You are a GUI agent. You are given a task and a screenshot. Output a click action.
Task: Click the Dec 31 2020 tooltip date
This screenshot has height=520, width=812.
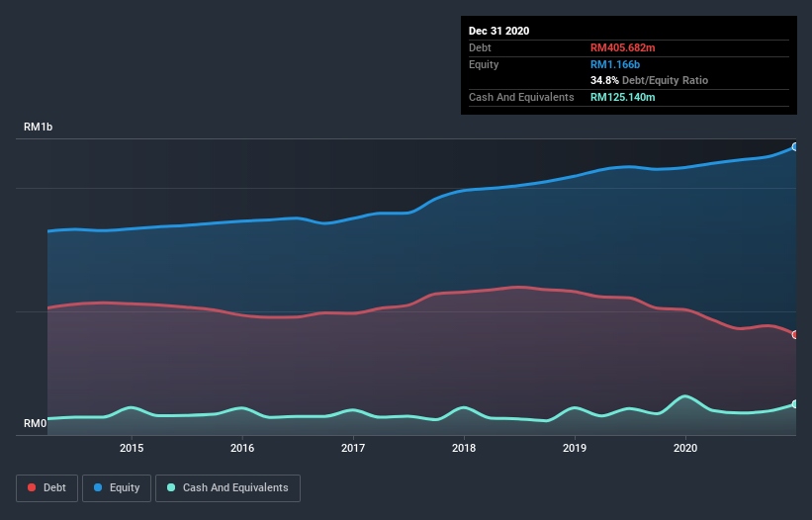tap(498, 31)
